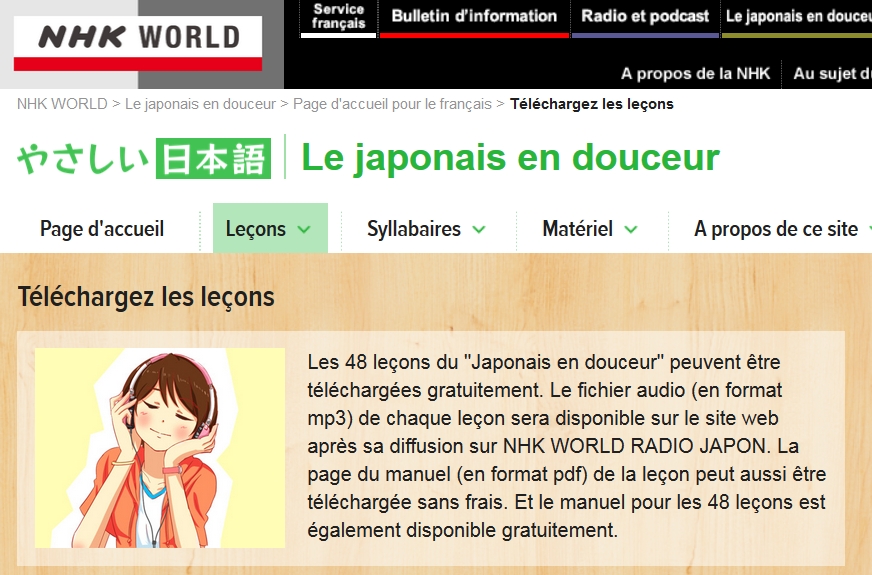Viewport: 872px width, 575px height.
Task: Follow Le japonais en douceur breadcrumb
Action: point(200,104)
